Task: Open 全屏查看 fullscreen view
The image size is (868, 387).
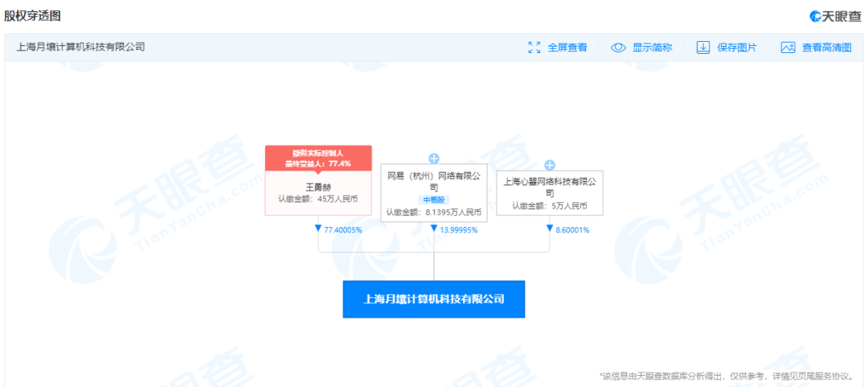Action: [x=567, y=47]
